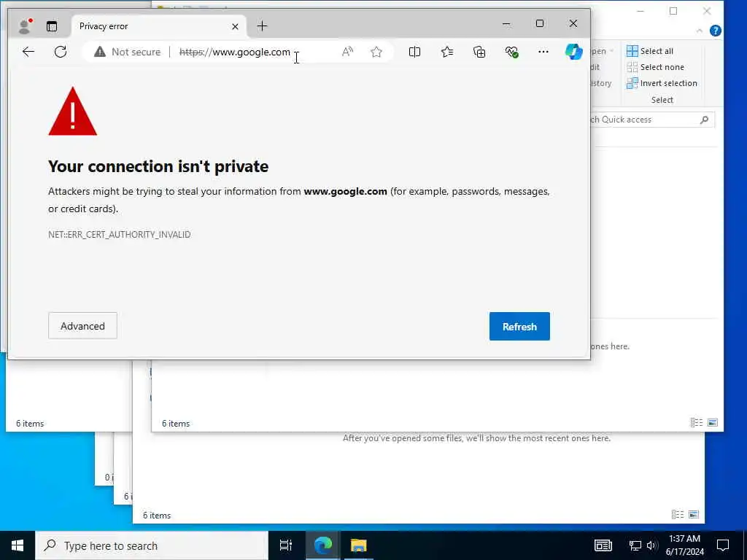Screen dimensions: 747x560
Task: Click the NET::ERR_CERT_AUTHORITY_INVALID error code text
Action: click(x=119, y=234)
